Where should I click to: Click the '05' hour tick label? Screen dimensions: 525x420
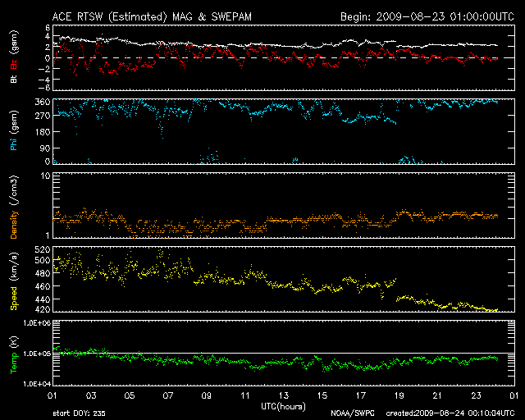click(x=130, y=396)
